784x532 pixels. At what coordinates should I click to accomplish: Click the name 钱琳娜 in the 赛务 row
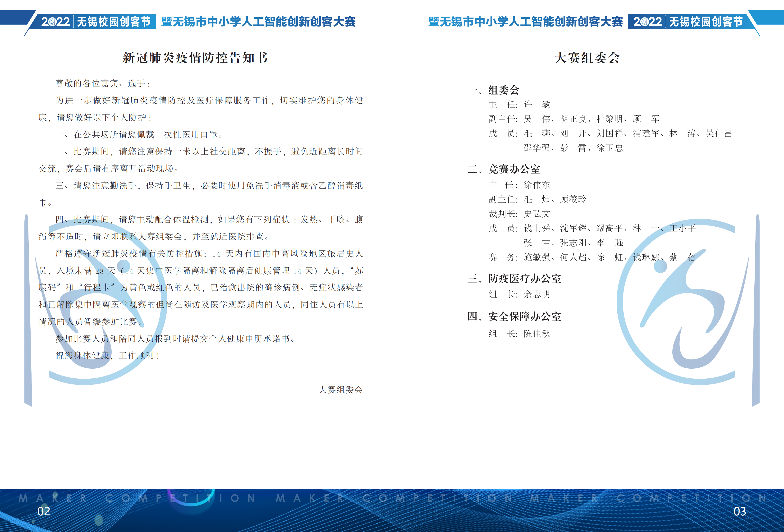[646, 257]
